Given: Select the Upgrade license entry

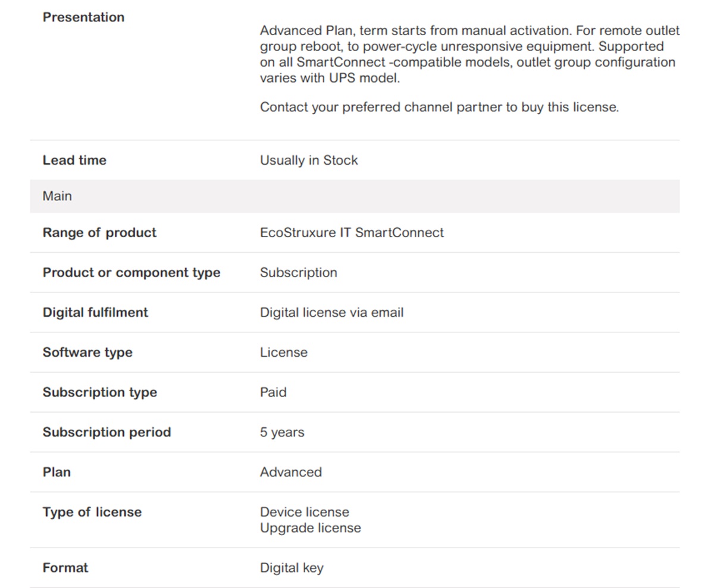Looking at the screenshot, I should click(x=310, y=528).
